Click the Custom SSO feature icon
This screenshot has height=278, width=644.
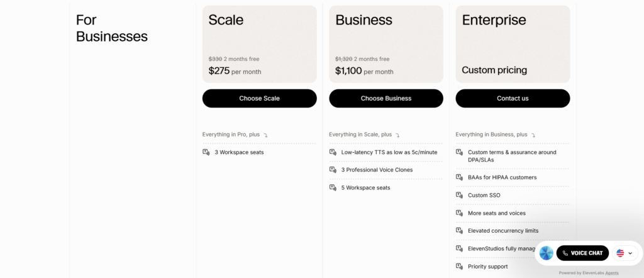(x=459, y=195)
